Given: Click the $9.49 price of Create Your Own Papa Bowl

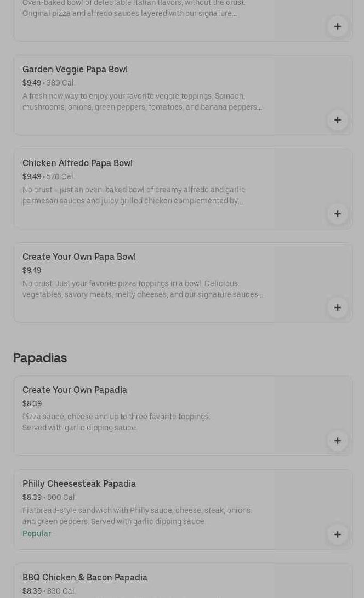Looking at the screenshot, I should coord(32,270).
